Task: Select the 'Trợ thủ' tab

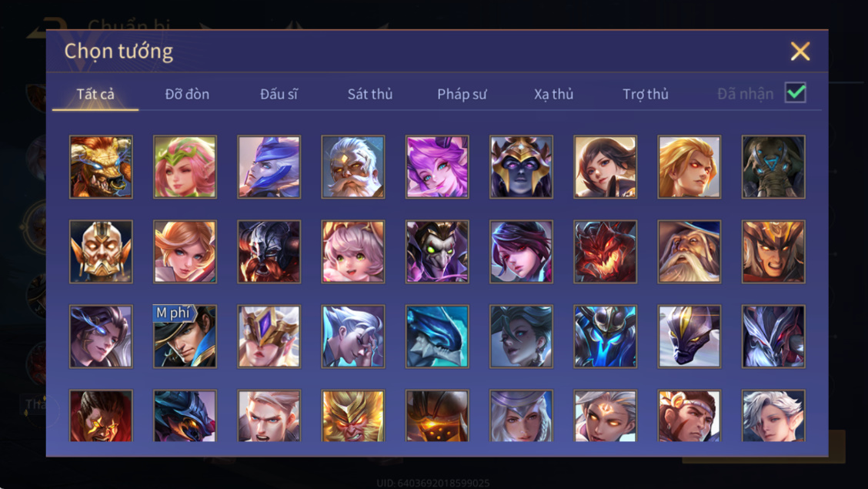Action: pos(646,94)
